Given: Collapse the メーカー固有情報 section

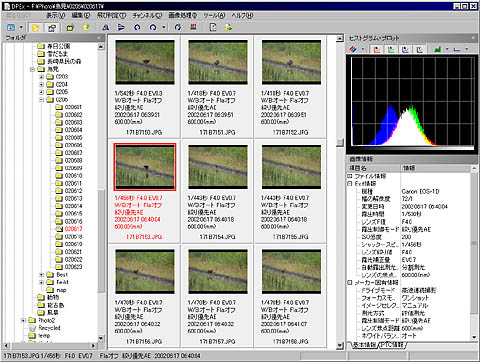Looking at the screenshot, I should (x=350, y=282).
